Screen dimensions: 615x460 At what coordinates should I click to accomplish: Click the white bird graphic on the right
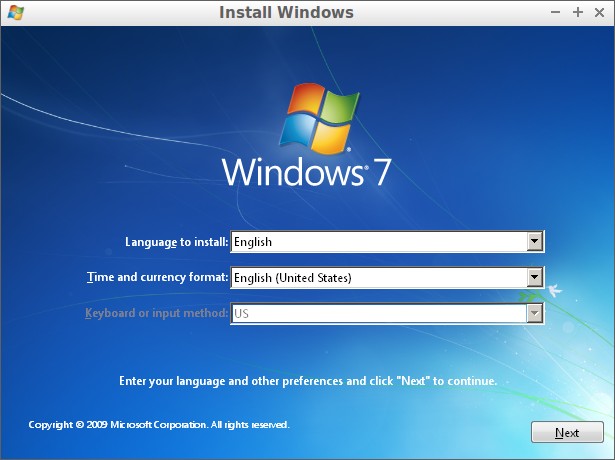coord(554,291)
